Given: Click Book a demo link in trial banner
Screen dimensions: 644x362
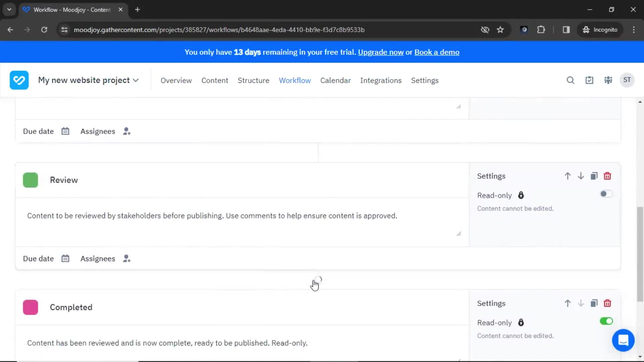Looking at the screenshot, I should coord(437,52).
